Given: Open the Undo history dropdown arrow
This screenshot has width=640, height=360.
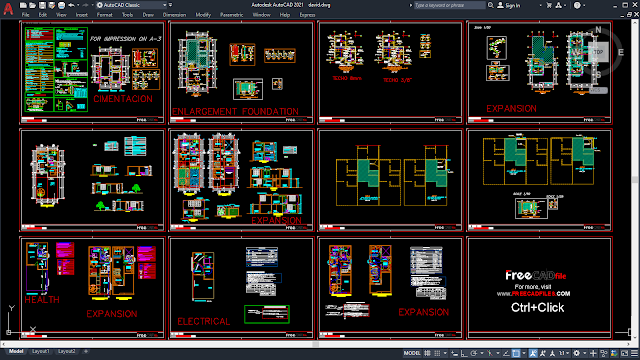Looking at the screenshot, I should (x=78, y=5).
